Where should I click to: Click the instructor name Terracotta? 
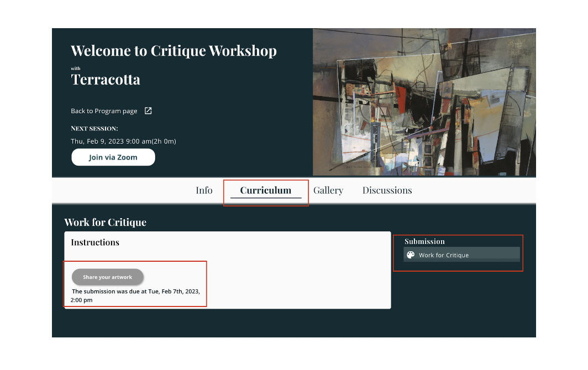pos(106,80)
